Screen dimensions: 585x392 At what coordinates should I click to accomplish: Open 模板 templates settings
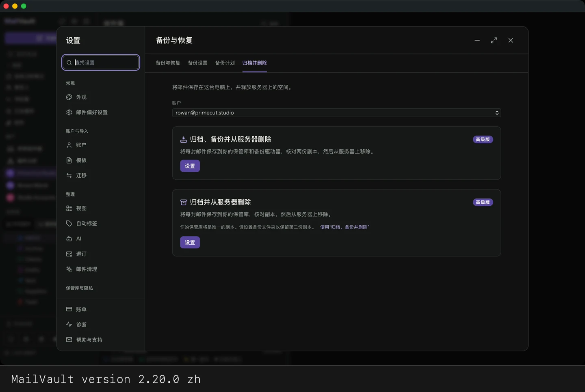pyautogui.click(x=101, y=160)
